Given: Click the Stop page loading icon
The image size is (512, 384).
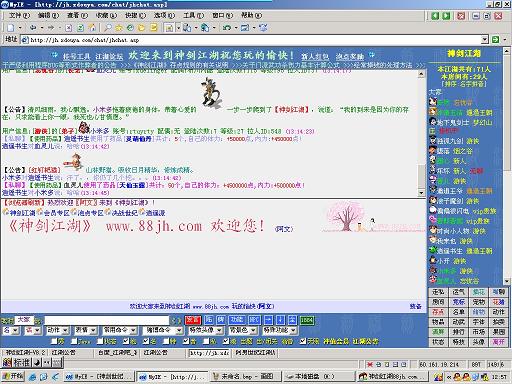Looking at the screenshot, I should 68,28.
